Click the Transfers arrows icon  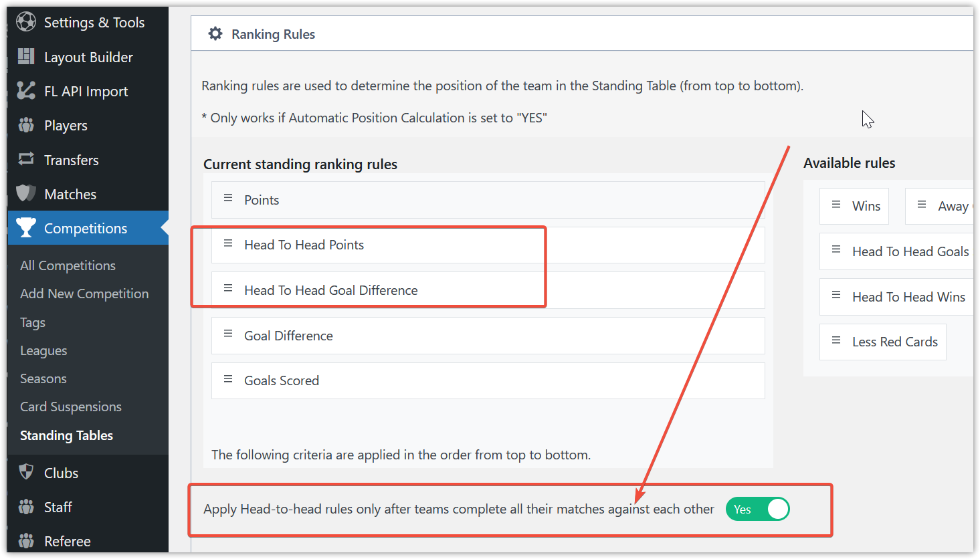coord(26,159)
